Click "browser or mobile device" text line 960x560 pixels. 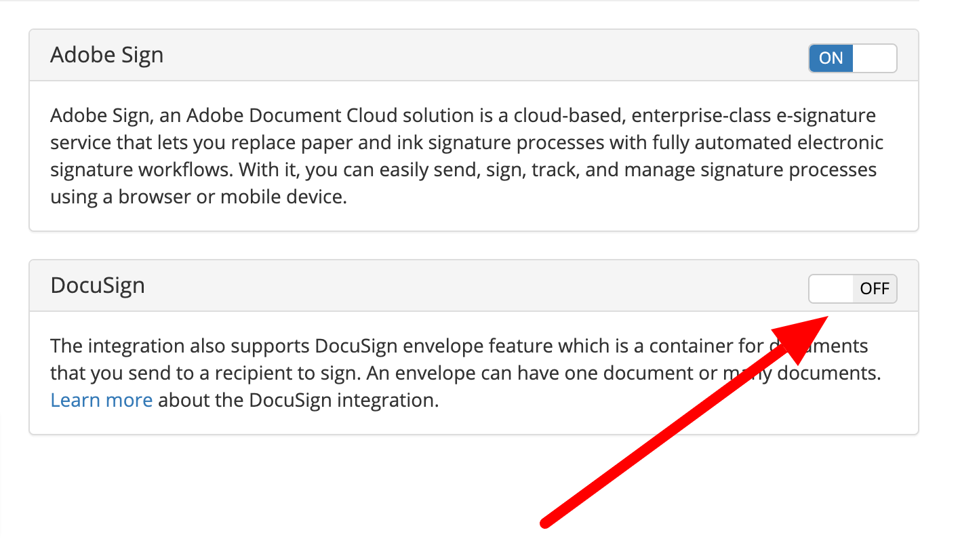(233, 197)
